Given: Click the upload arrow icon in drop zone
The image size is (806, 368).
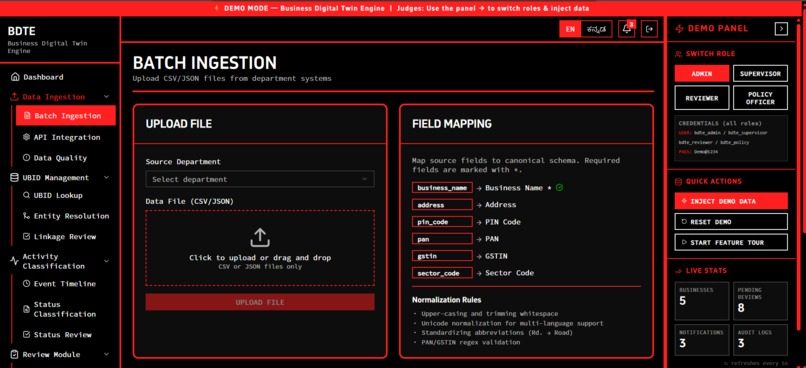Looking at the screenshot, I should (x=260, y=237).
